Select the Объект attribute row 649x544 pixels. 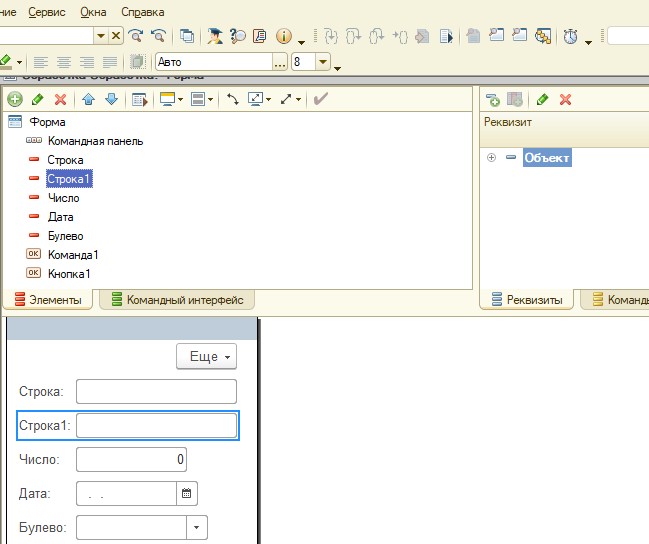point(547,158)
